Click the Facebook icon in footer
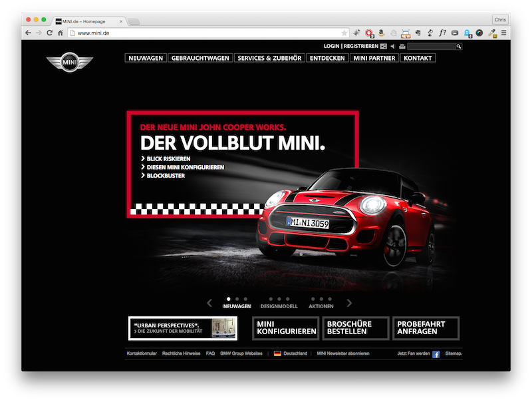Viewport: 532px width, 402px height. [x=436, y=354]
